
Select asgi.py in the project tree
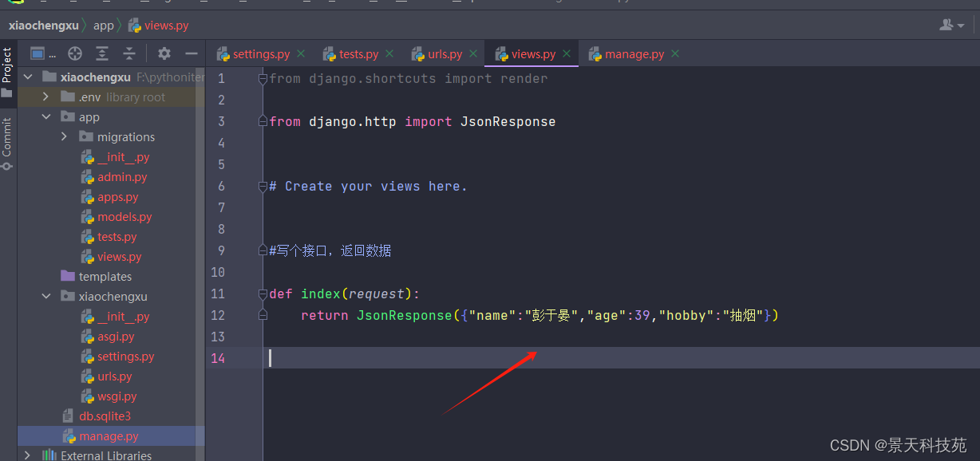116,337
